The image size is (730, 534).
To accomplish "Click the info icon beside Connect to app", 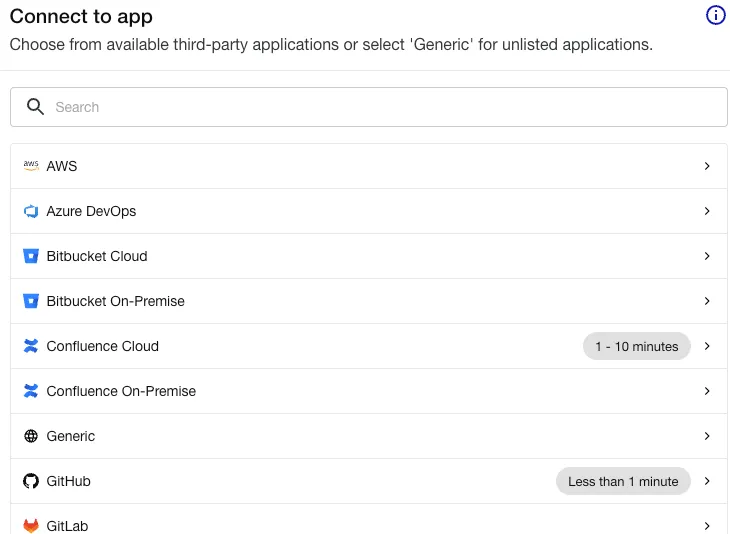I will click(x=715, y=15).
